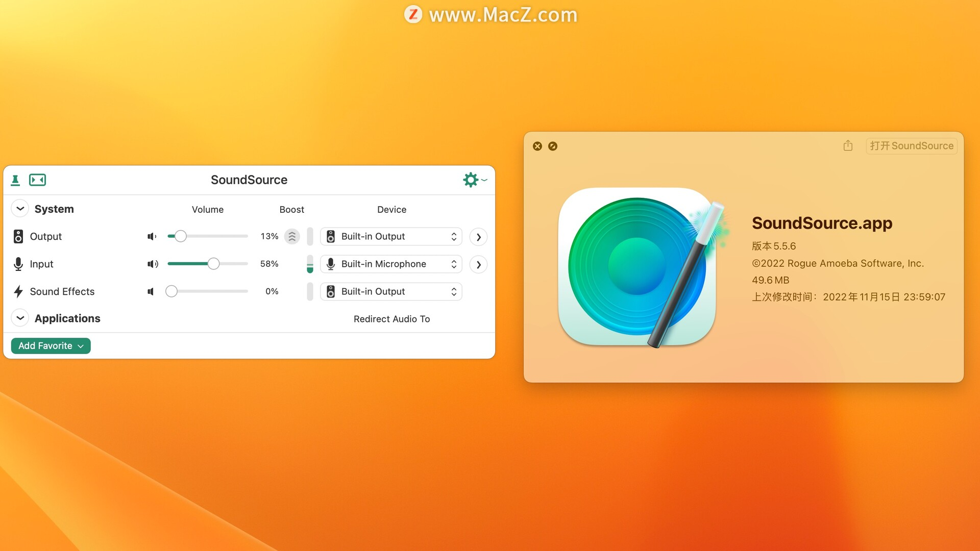Click the Sound Effects lightning icon
The height and width of the screenshot is (551, 980).
tap(18, 292)
